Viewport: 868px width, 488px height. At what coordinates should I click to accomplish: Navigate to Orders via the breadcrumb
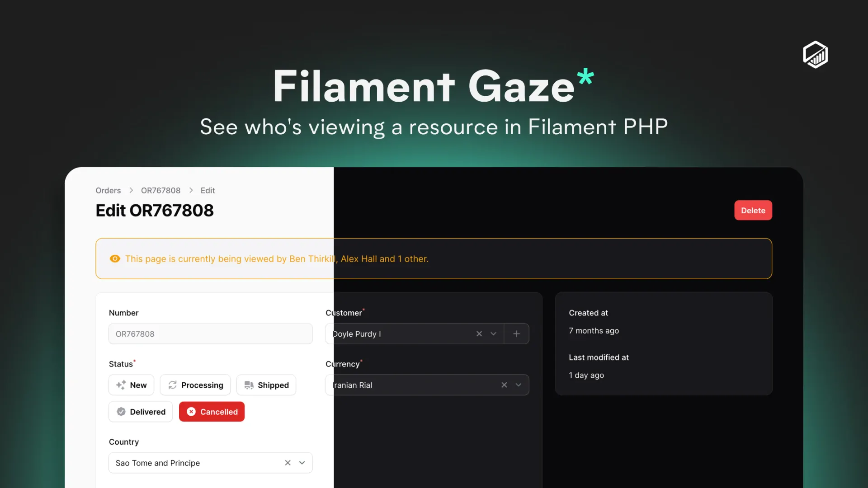tap(108, 190)
